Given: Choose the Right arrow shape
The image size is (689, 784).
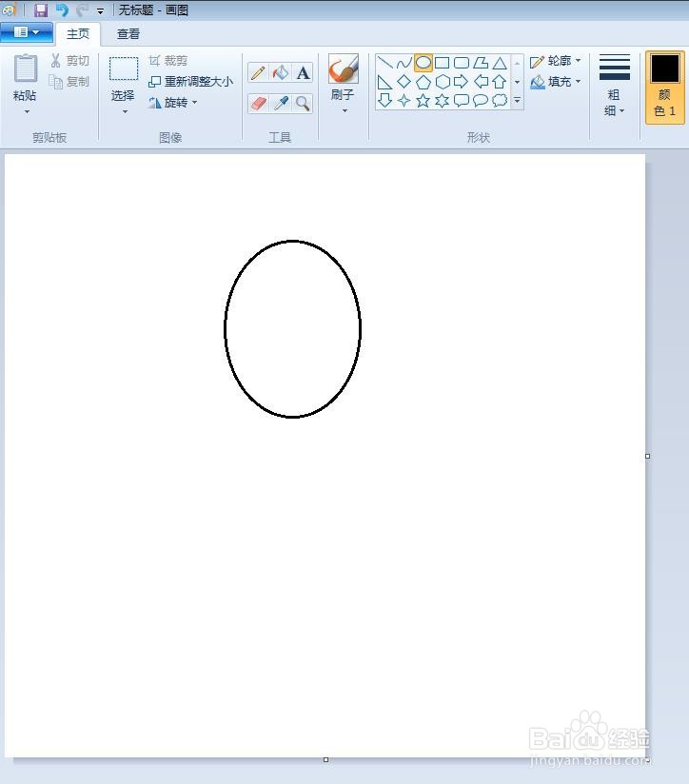Looking at the screenshot, I should coord(461,82).
